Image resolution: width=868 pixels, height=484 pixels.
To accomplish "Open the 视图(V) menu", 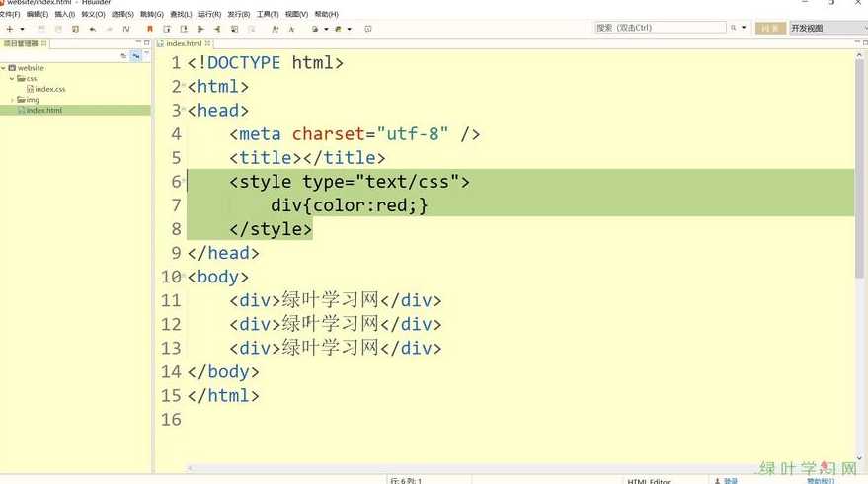I will 296,14.
